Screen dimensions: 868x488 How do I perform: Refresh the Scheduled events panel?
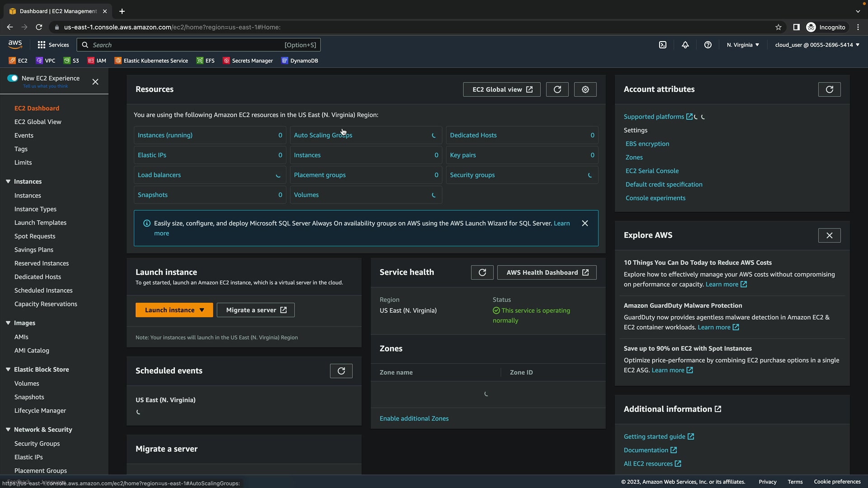pyautogui.click(x=341, y=371)
